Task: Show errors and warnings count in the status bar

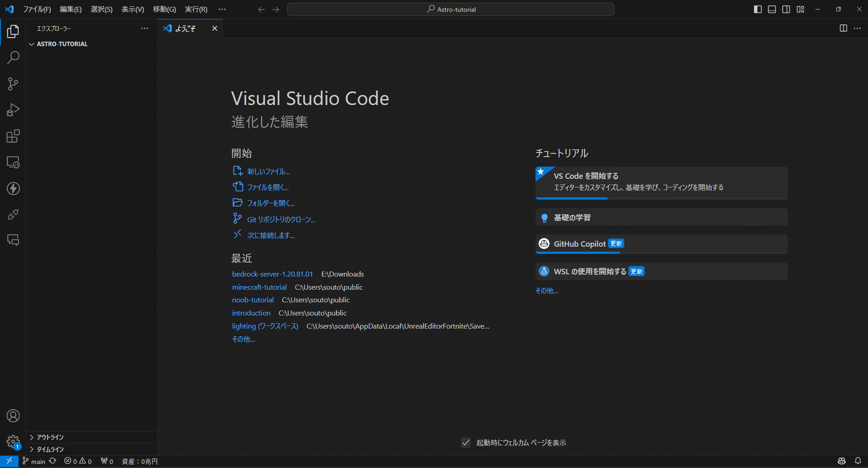Action: point(78,461)
